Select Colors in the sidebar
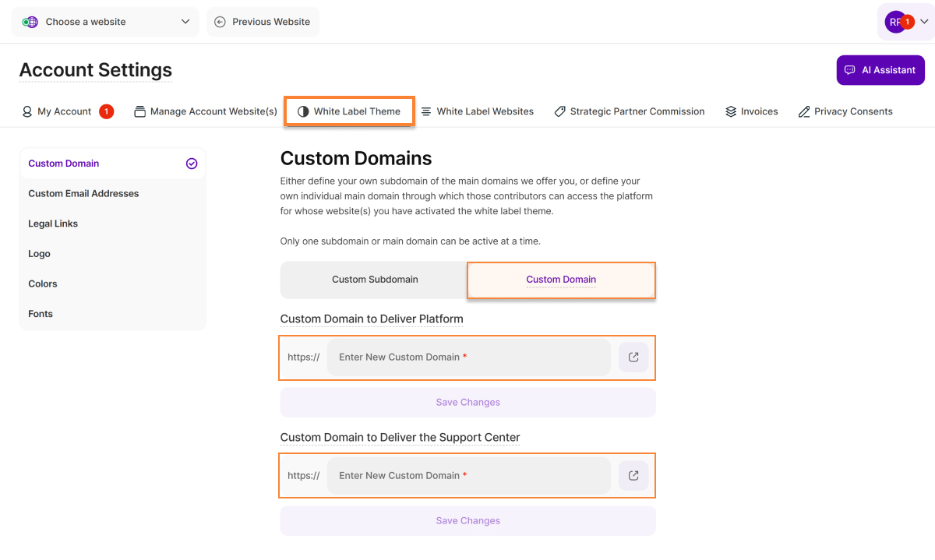This screenshot has width=935, height=560. (x=43, y=284)
